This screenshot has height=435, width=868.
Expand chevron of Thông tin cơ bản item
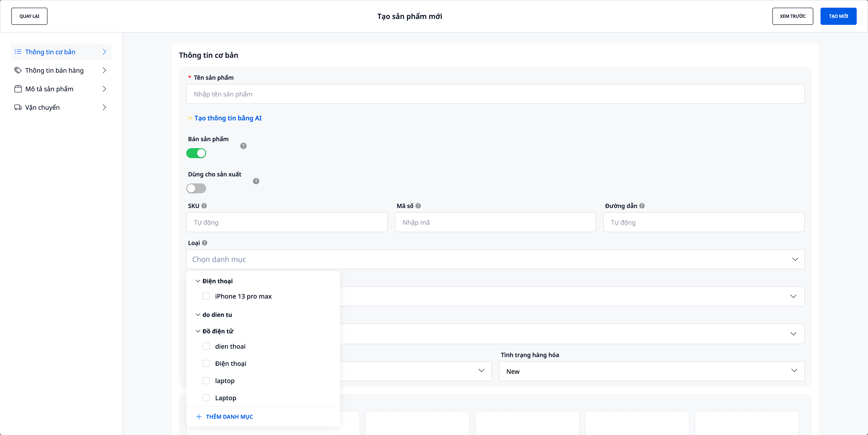pyautogui.click(x=104, y=52)
